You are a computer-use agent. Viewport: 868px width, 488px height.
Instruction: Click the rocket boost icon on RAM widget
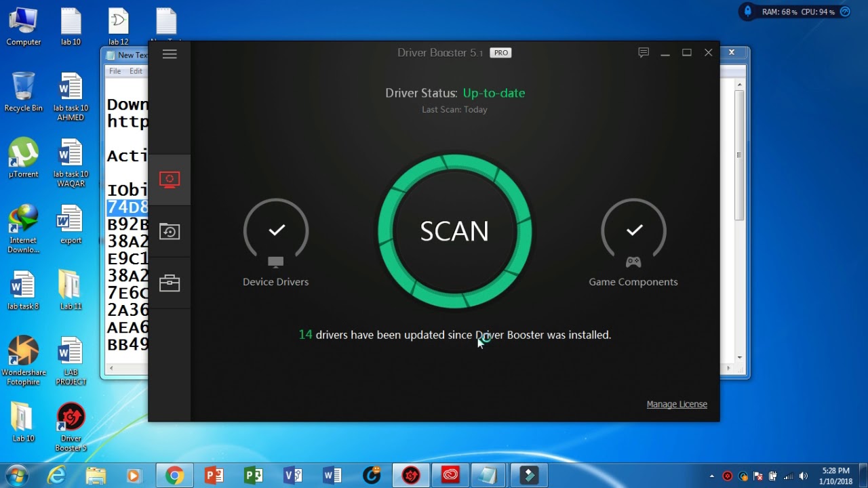click(x=748, y=12)
